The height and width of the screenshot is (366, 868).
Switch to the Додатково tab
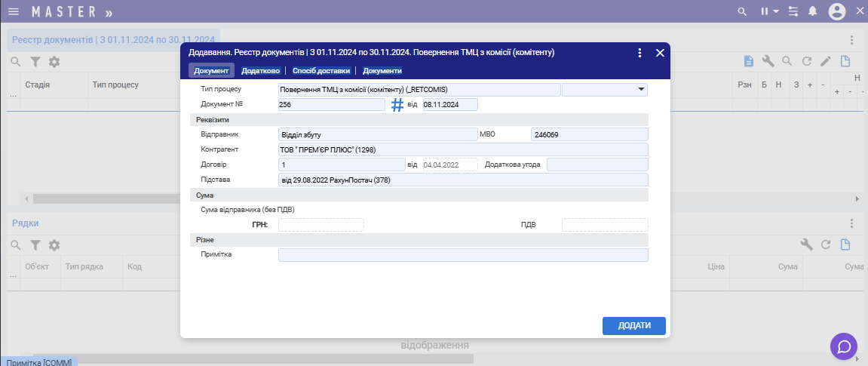[x=261, y=70]
